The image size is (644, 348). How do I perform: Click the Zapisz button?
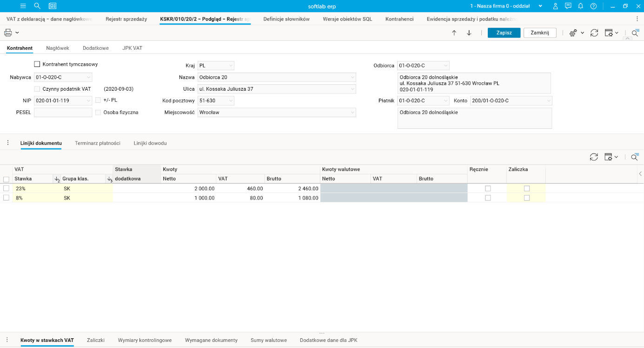click(x=504, y=33)
